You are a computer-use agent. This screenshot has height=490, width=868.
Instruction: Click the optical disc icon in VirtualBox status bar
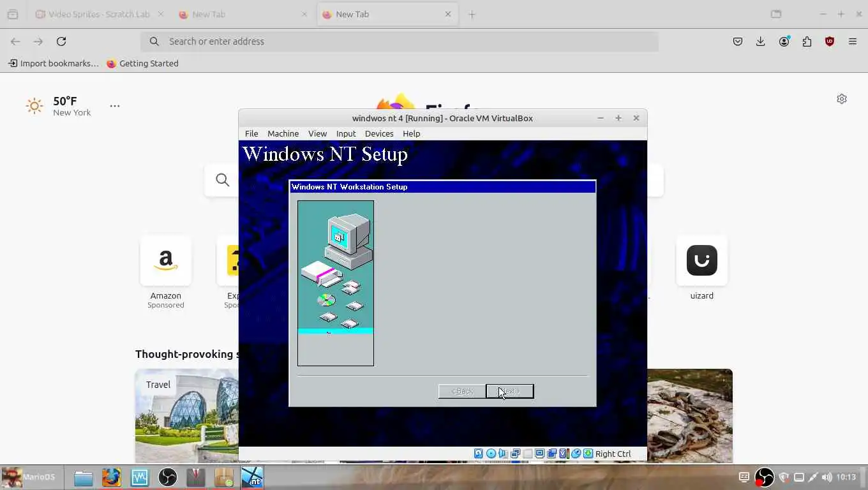[x=491, y=454]
